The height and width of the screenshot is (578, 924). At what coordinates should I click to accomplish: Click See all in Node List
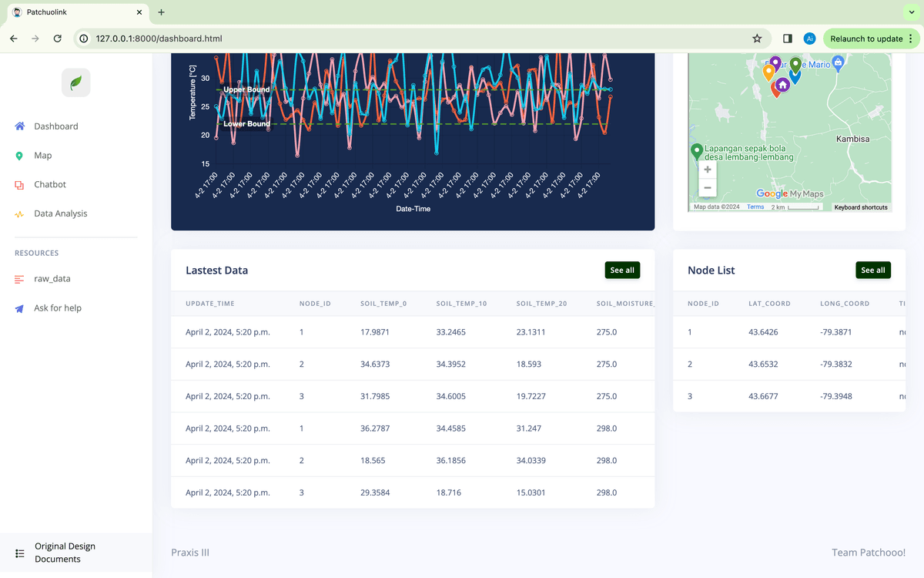pos(872,271)
